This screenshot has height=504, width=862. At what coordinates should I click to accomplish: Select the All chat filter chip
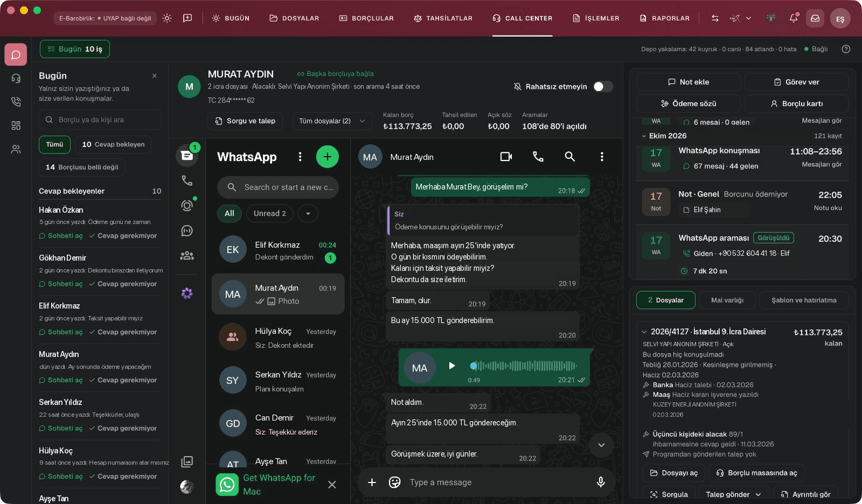tap(230, 214)
